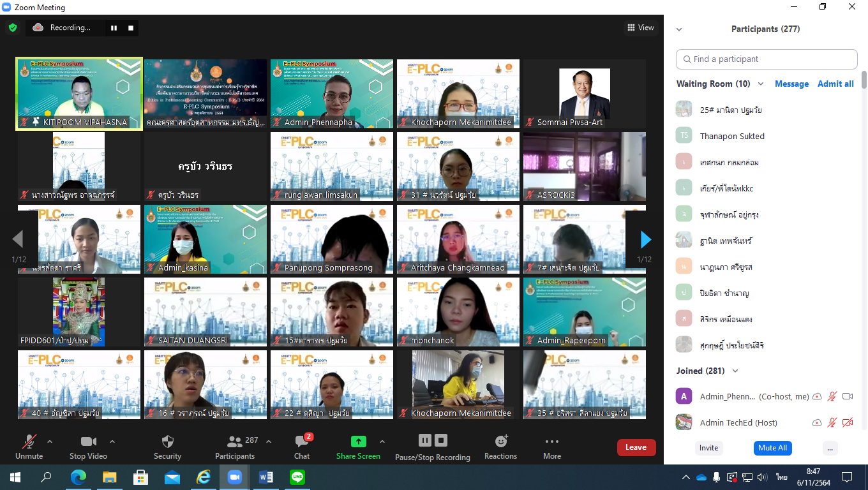Image resolution: width=868 pixels, height=490 pixels.
Task: Select the Panupong Somprasong video tile
Action: 332,239
